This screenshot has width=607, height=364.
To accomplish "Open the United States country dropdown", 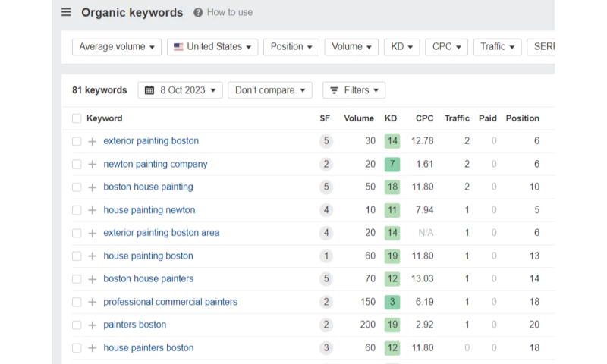I will point(212,47).
